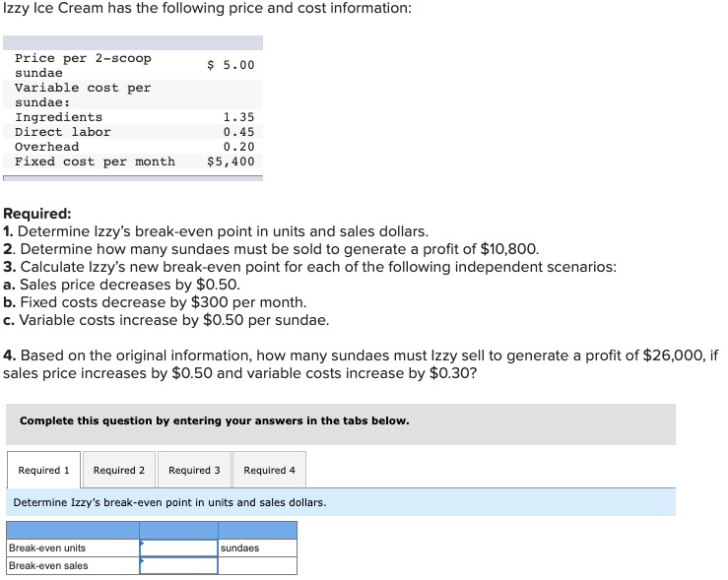This screenshot has height=580, width=728.
Task: Click requirement 2 about $10,800 profit
Action: click(x=271, y=249)
